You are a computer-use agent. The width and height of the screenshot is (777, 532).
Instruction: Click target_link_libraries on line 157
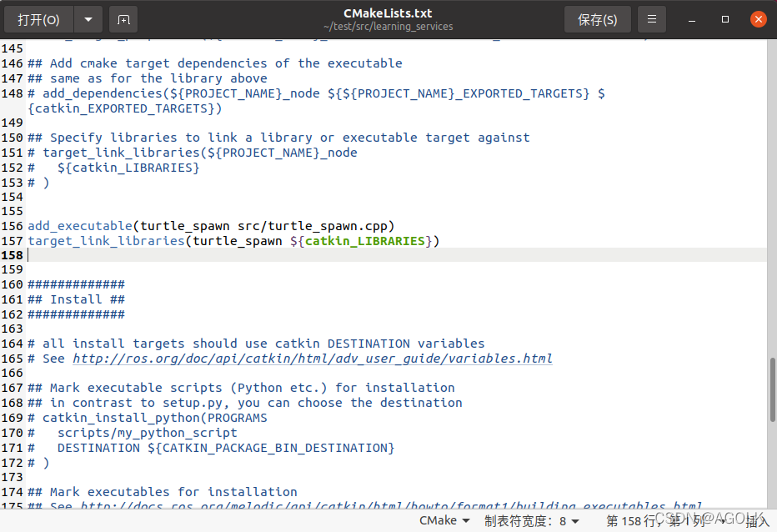[106, 241]
